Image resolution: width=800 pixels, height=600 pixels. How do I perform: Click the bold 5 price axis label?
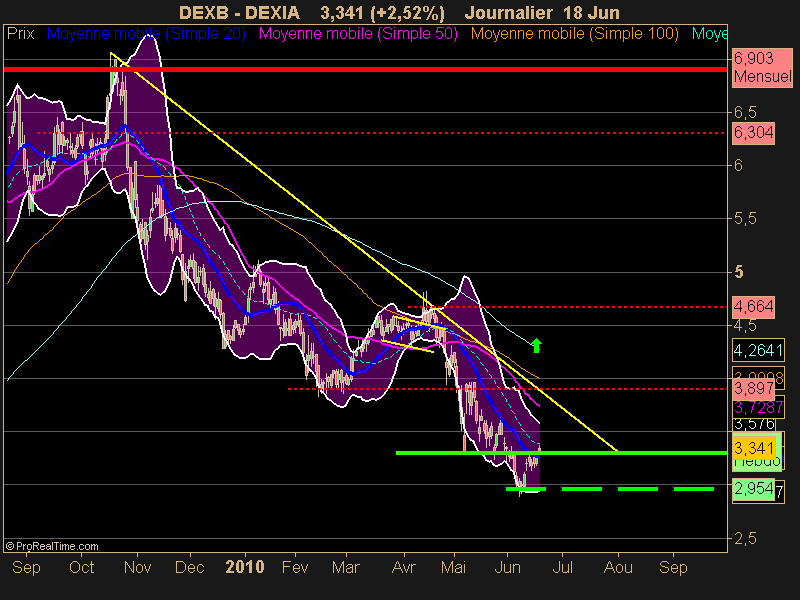pyautogui.click(x=738, y=272)
